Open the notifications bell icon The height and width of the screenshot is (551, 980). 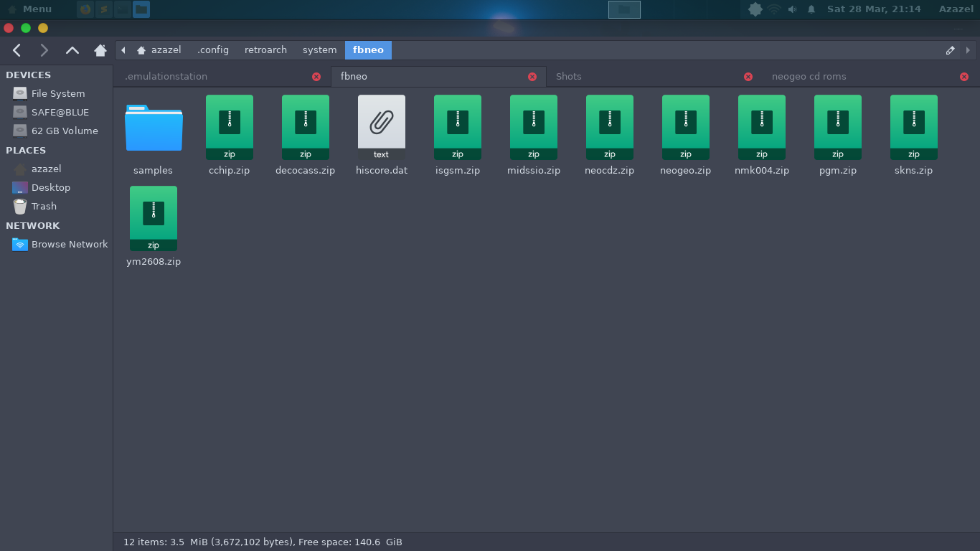(811, 9)
